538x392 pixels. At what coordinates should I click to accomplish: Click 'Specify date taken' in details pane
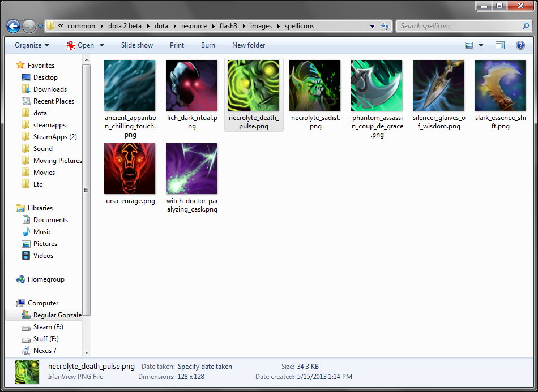205,367
